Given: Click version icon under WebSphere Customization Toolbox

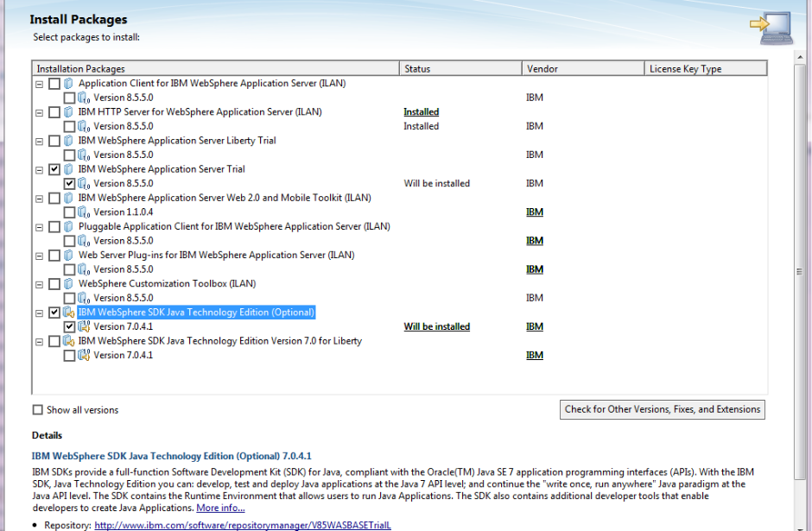Looking at the screenshot, I should click(x=84, y=298).
